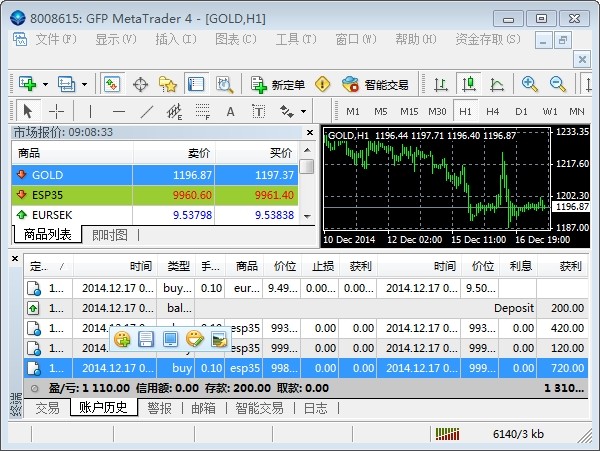Switch chart to H4 timeframe
This screenshot has width=600, height=451.
click(493, 111)
